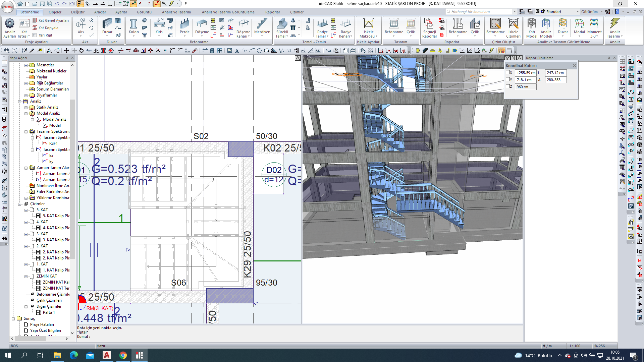The width and height of the screenshot is (644, 362).
Task: Collapse Sonuç tree node
Action: 13,318
